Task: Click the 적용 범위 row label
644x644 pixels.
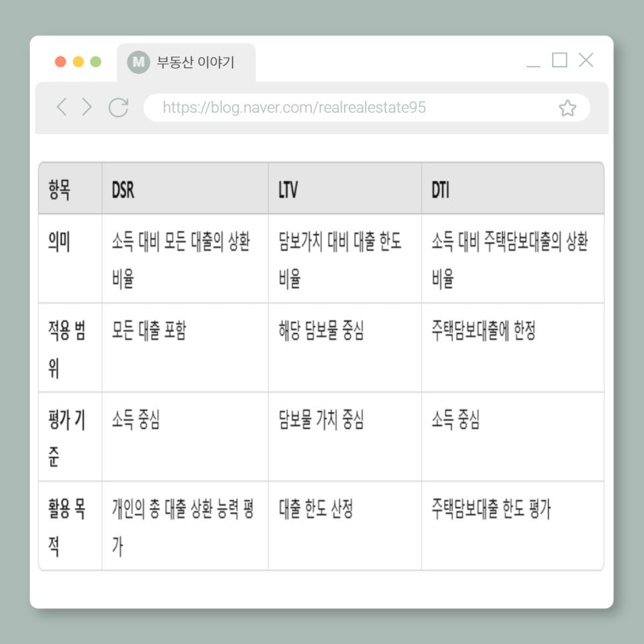Action: (70, 348)
